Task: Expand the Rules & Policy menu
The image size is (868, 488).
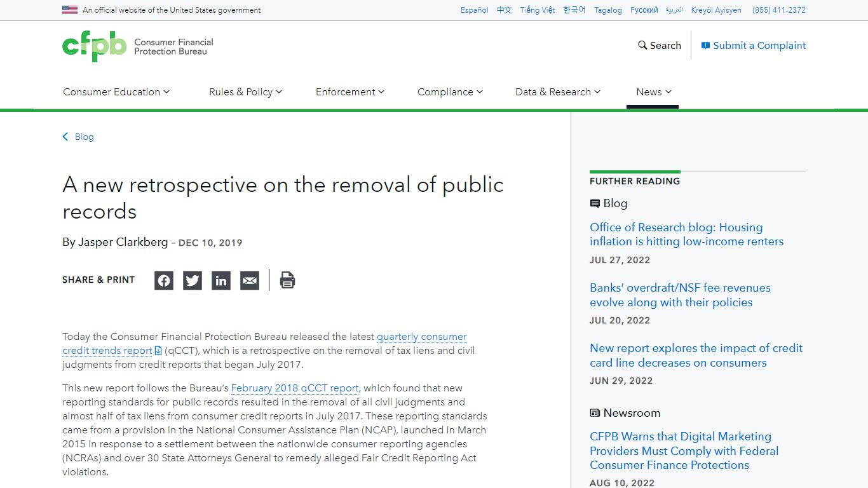Action: coord(245,91)
